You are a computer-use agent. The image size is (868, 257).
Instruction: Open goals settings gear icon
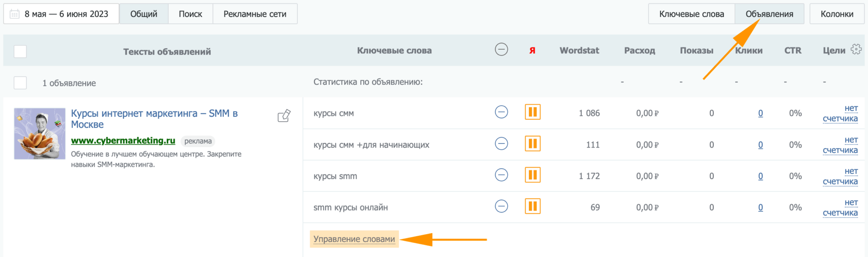tap(856, 49)
